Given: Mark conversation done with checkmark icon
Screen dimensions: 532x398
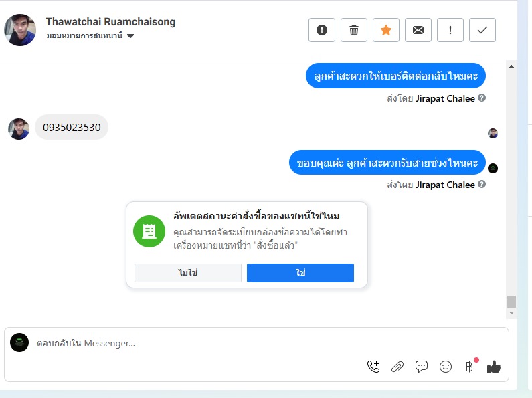Looking at the screenshot, I should (482, 30).
